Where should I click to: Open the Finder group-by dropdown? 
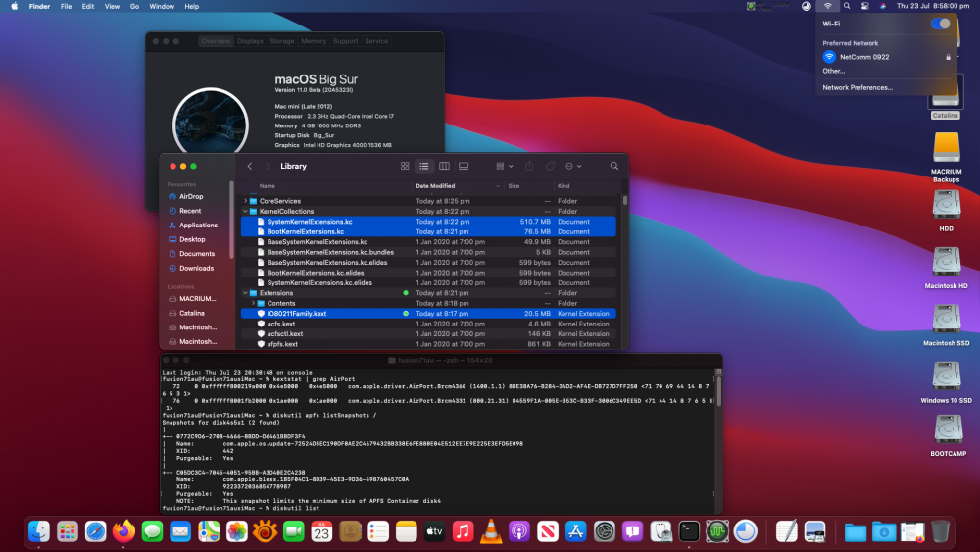coord(505,166)
